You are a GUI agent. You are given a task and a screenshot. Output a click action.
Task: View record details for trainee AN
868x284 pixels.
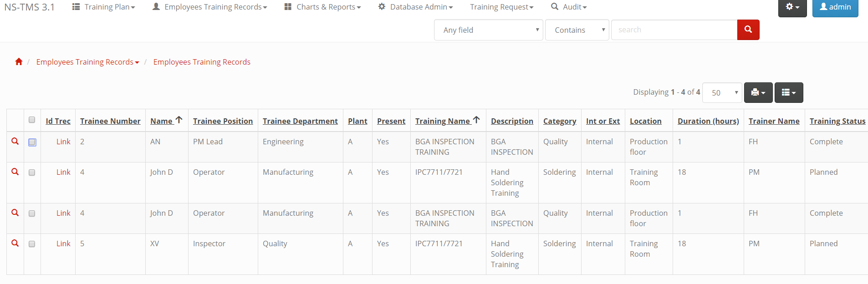(15, 142)
